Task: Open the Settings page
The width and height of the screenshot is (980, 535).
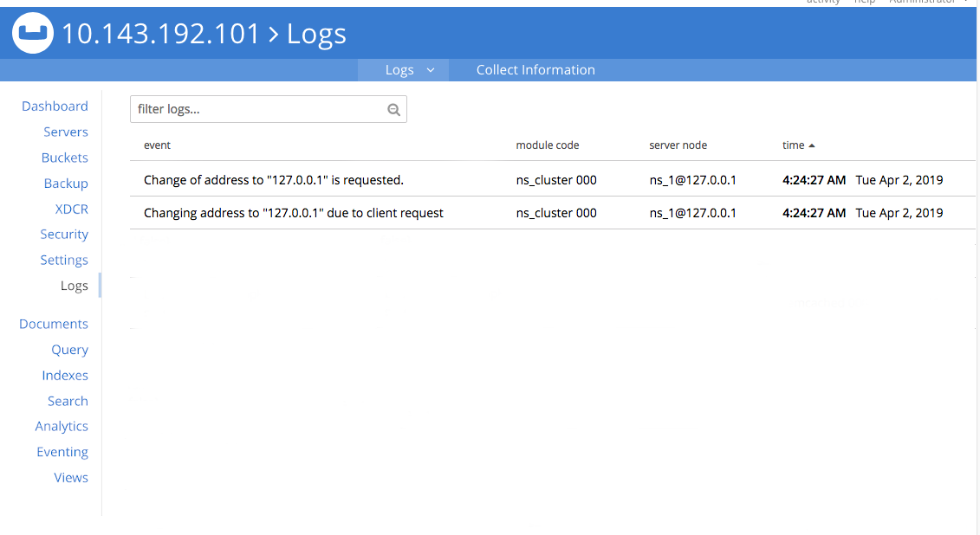Action: 64,260
